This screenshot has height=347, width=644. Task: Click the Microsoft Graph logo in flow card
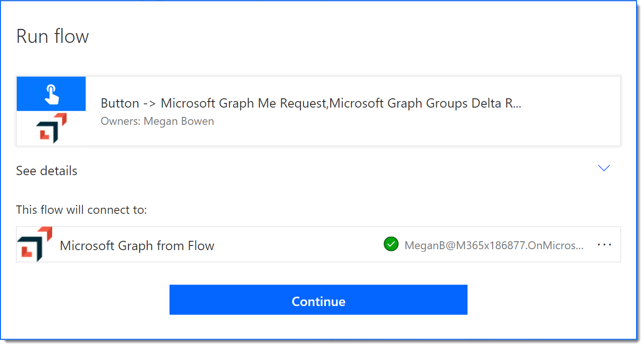[51, 128]
